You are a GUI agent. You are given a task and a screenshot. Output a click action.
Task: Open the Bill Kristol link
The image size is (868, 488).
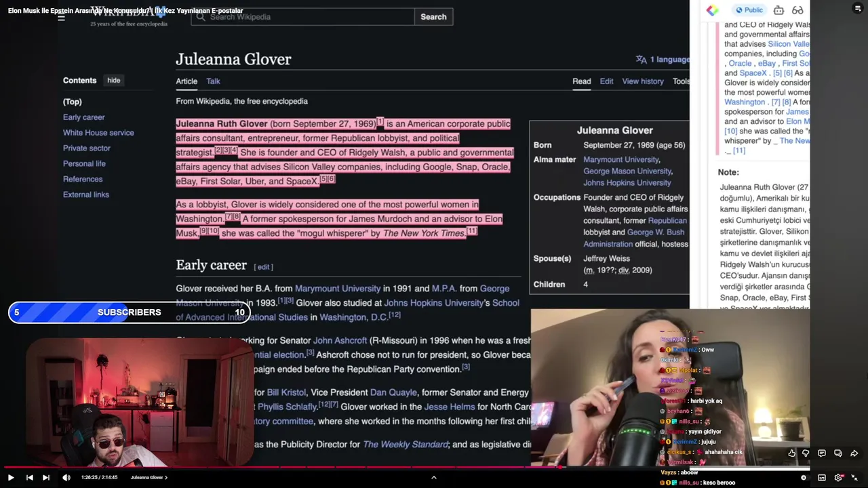click(x=286, y=392)
